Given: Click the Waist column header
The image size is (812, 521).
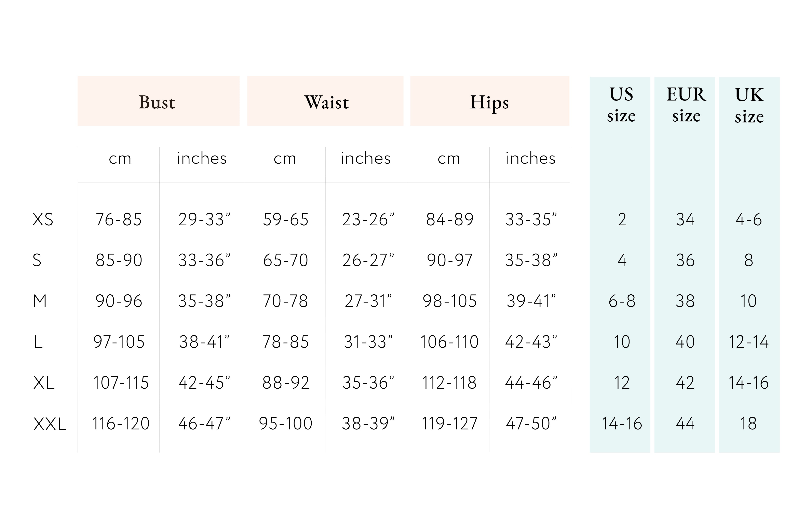Looking at the screenshot, I should [326, 102].
